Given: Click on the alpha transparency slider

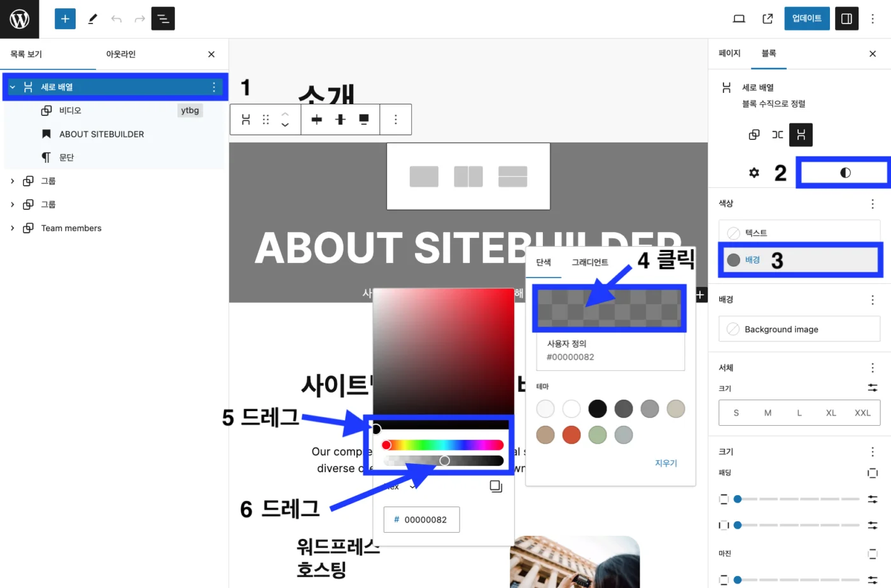Looking at the screenshot, I should [443, 461].
